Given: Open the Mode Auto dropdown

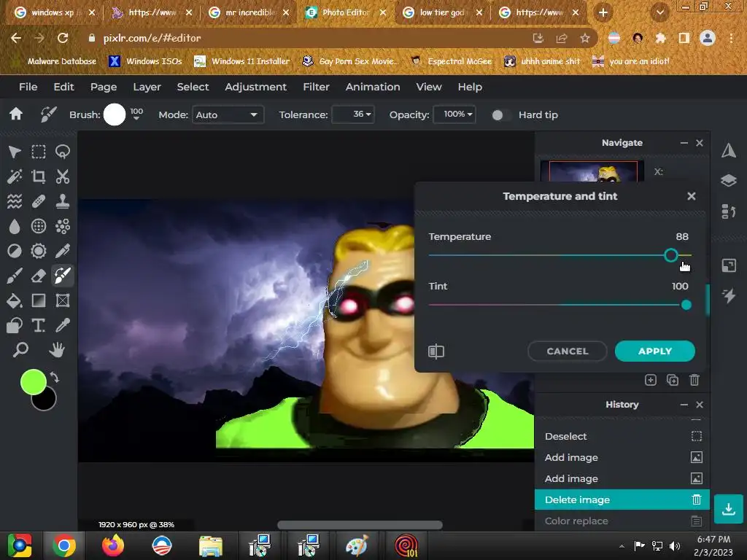Looking at the screenshot, I should click(228, 114).
